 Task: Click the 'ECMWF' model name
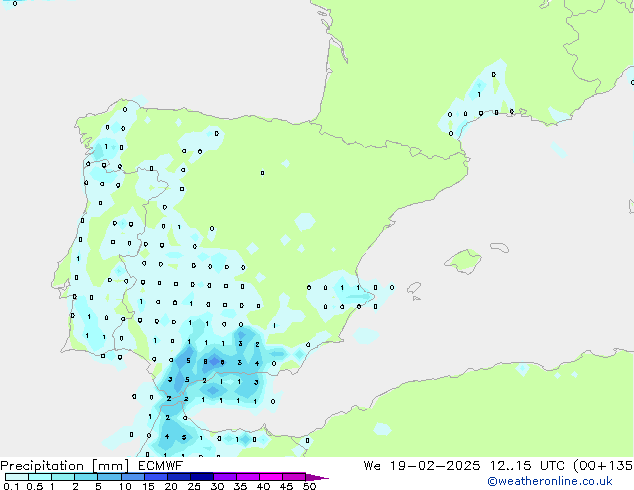click(x=161, y=466)
